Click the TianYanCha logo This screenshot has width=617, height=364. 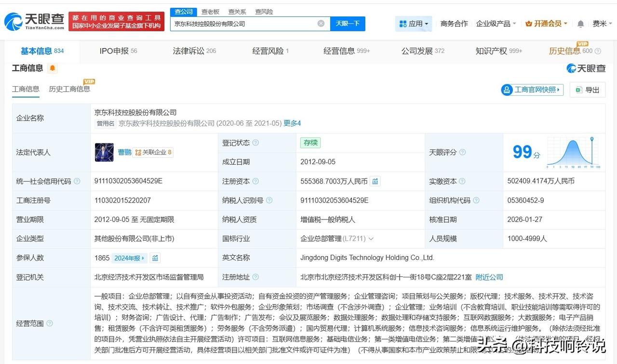click(34, 22)
